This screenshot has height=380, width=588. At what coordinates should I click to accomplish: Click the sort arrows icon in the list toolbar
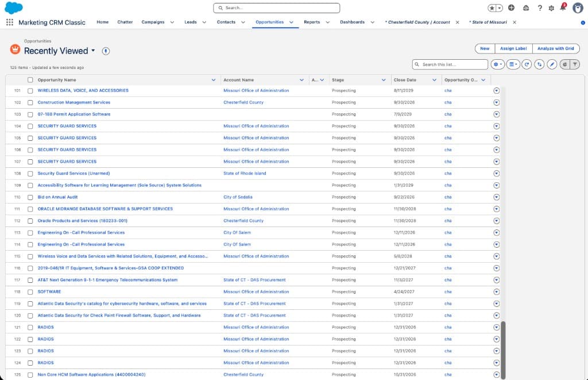540,64
